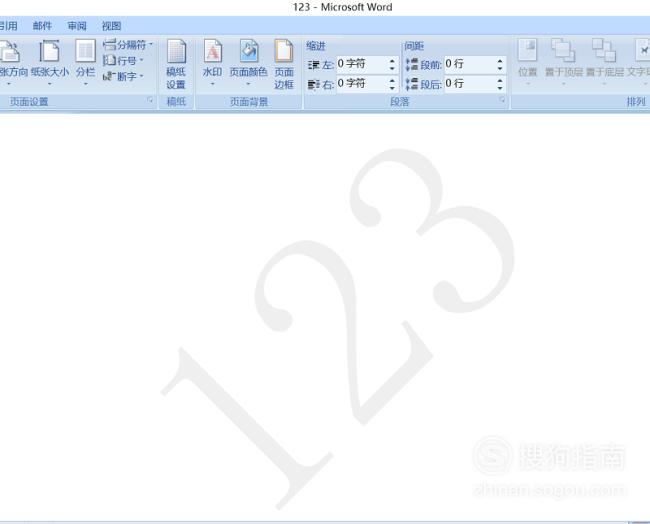
Task: Open the 分栏 columns menu
Action: 85,63
